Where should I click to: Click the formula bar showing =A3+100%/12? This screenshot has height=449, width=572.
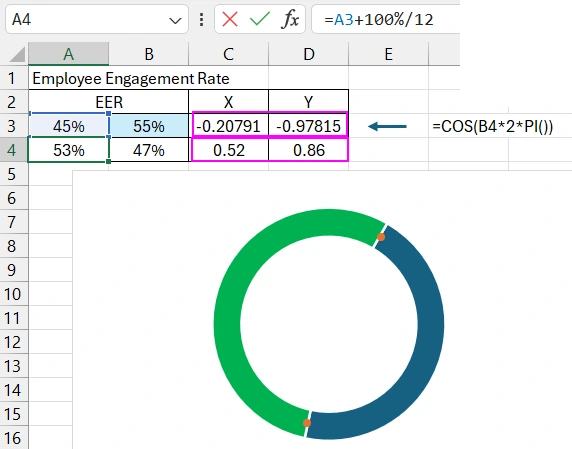coord(386,19)
